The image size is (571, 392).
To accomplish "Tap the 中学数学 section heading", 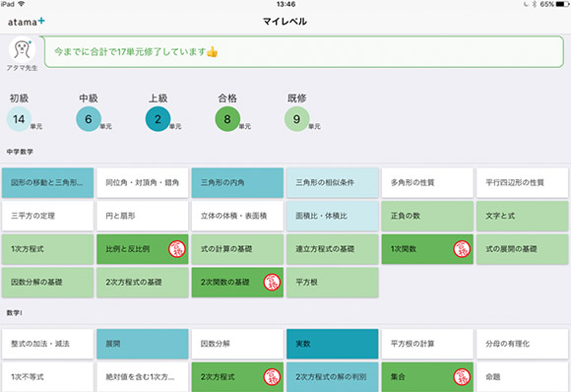I will 20,152.
